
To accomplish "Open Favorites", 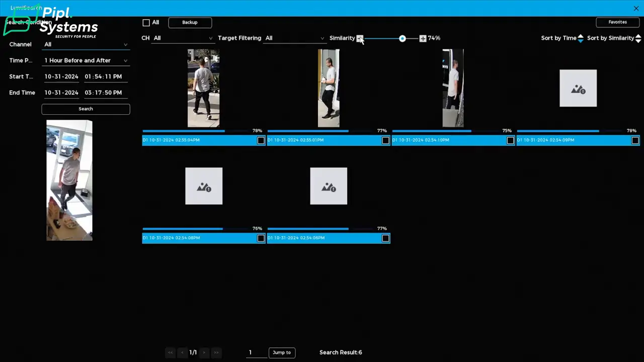I will 617,22.
